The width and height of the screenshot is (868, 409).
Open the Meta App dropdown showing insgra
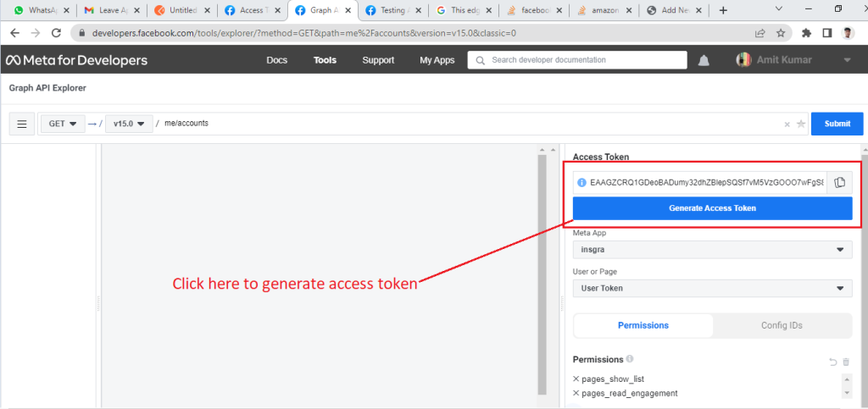712,250
